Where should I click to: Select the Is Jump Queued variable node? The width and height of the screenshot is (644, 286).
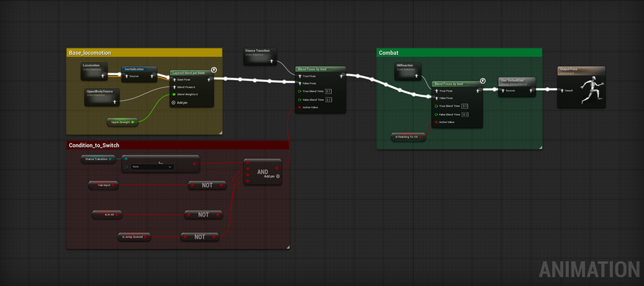click(134, 237)
